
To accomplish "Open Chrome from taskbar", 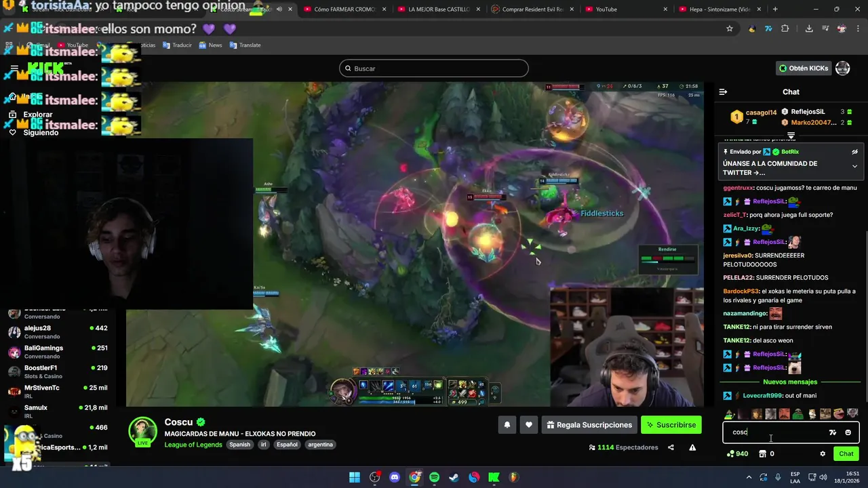I will point(414,477).
